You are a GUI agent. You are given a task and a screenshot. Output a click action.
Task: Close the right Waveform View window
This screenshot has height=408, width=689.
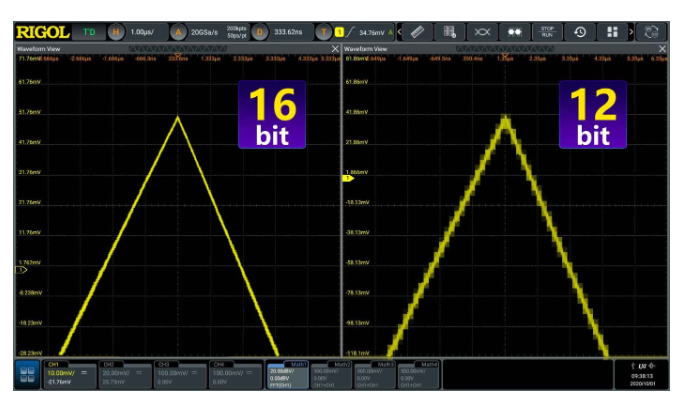[662, 49]
